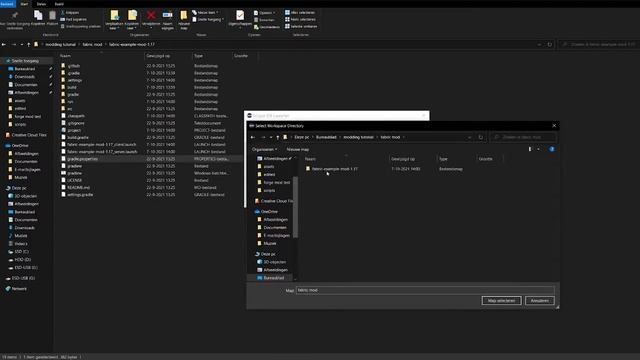Select the .github folder
The width and height of the screenshot is (640, 360).
73,66
